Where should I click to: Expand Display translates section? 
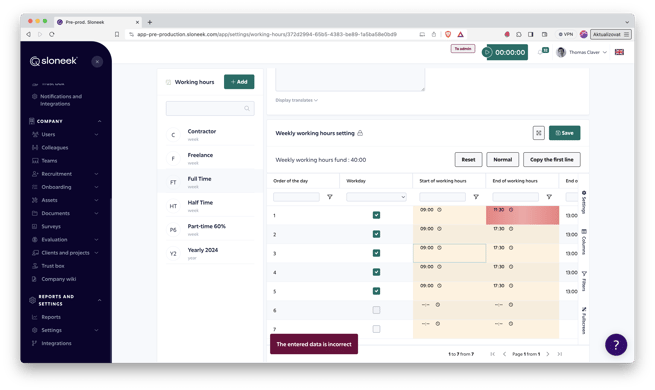297,100
